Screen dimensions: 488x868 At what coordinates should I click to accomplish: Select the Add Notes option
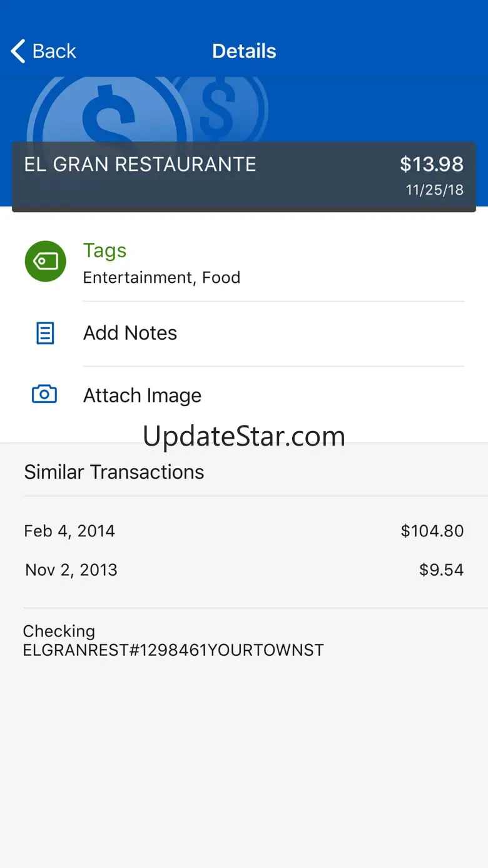[x=130, y=333]
